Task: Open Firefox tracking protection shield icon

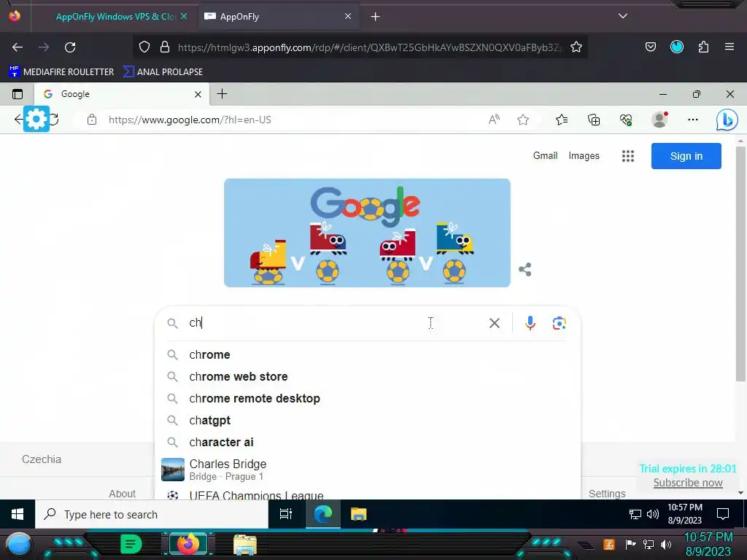Action: tap(144, 47)
